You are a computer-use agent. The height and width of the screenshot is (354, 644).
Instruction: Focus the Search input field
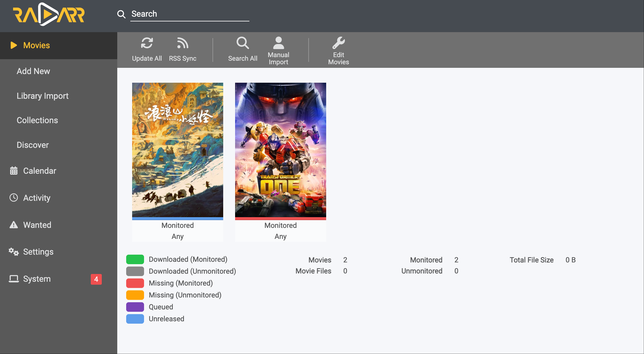point(190,14)
